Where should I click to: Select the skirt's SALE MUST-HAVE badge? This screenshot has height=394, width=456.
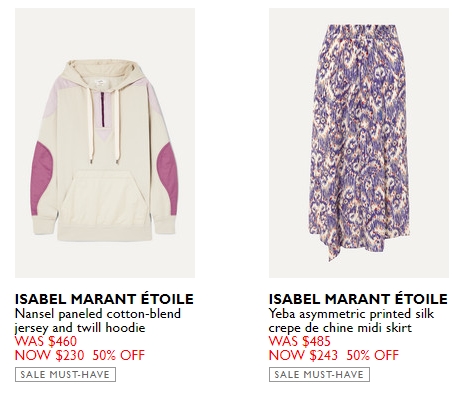[319, 374]
